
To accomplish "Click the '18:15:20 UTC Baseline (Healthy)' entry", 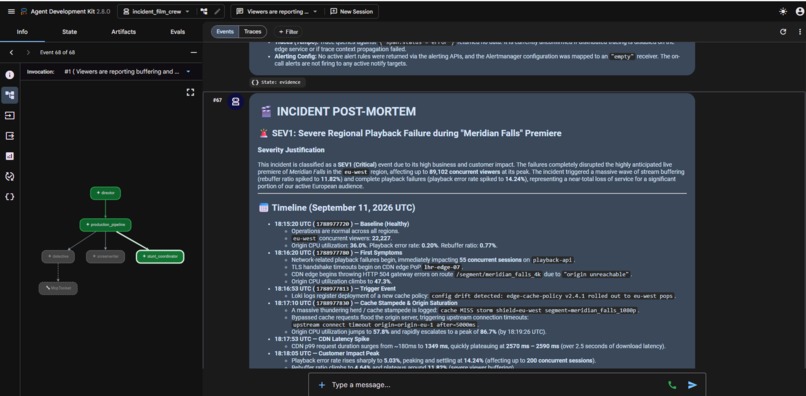I will pos(342,224).
